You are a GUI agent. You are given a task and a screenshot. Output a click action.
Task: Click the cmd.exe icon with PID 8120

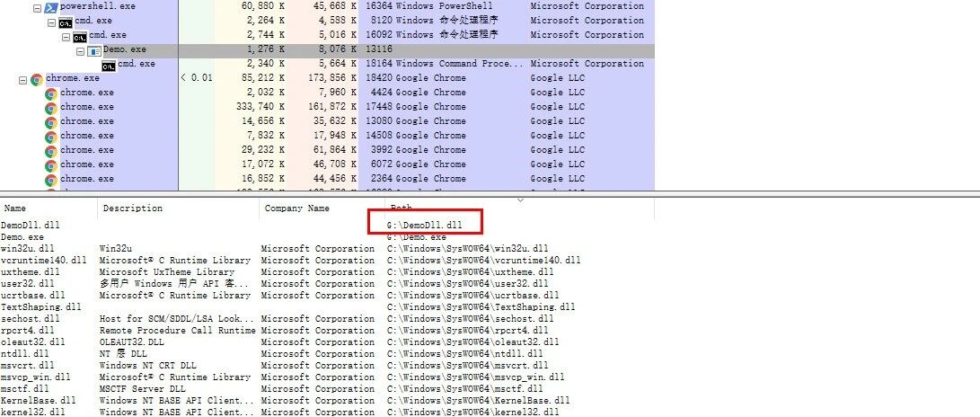coord(66,22)
